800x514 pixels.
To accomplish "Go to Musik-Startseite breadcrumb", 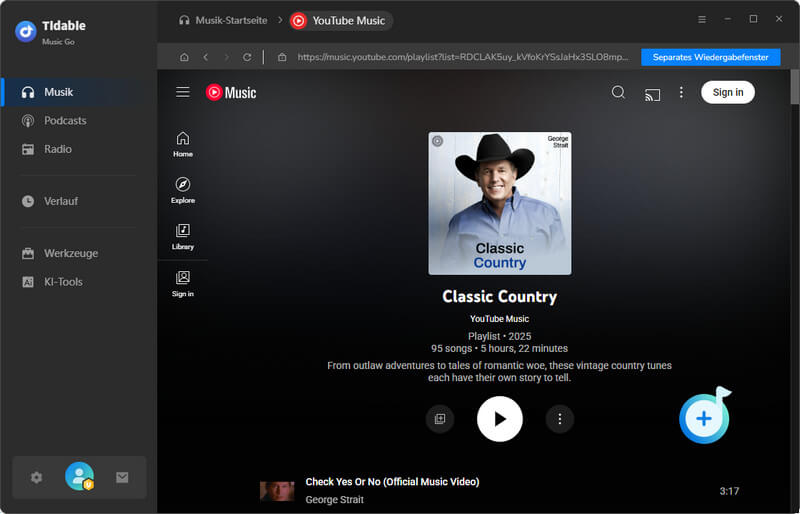I will (x=223, y=20).
